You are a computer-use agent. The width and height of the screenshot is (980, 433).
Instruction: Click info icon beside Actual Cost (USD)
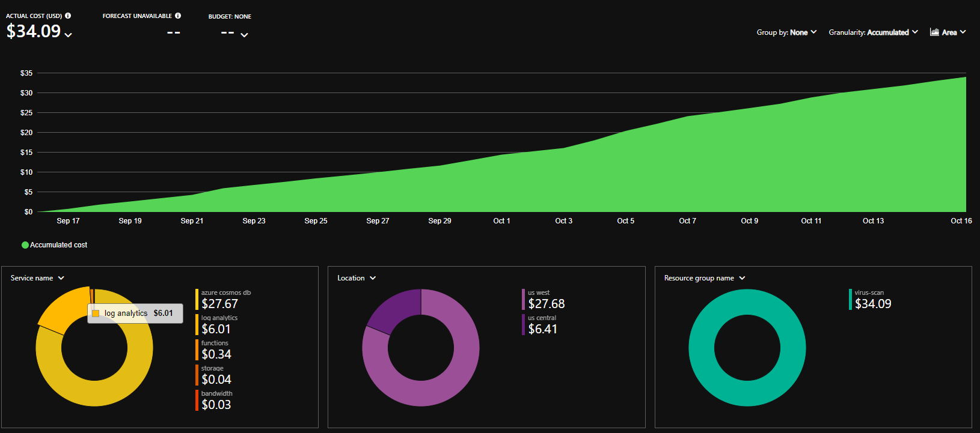68,16
